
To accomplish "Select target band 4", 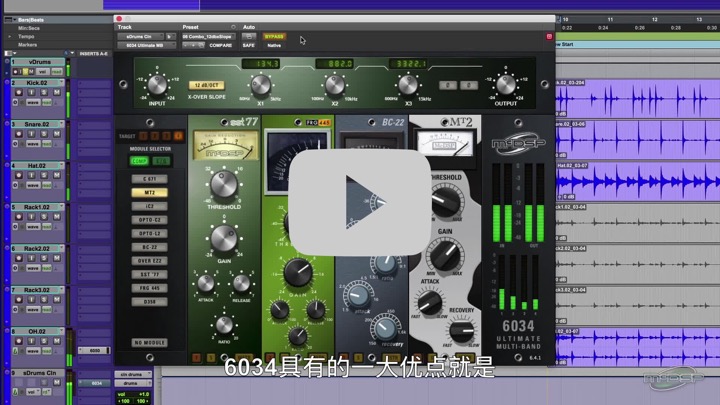I will pyautogui.click(x=178, y=136).
